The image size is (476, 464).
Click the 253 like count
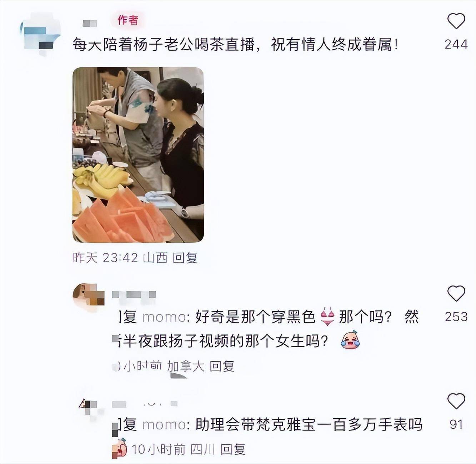tap(456, 317)
